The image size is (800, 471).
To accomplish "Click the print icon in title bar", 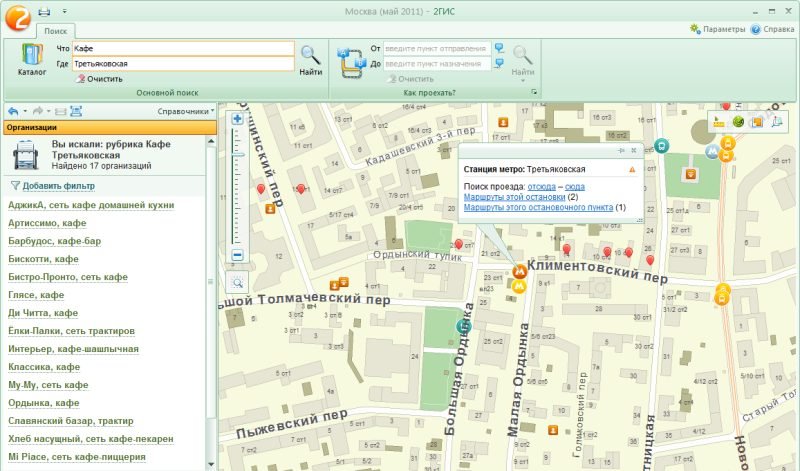I will pos(44,11).
